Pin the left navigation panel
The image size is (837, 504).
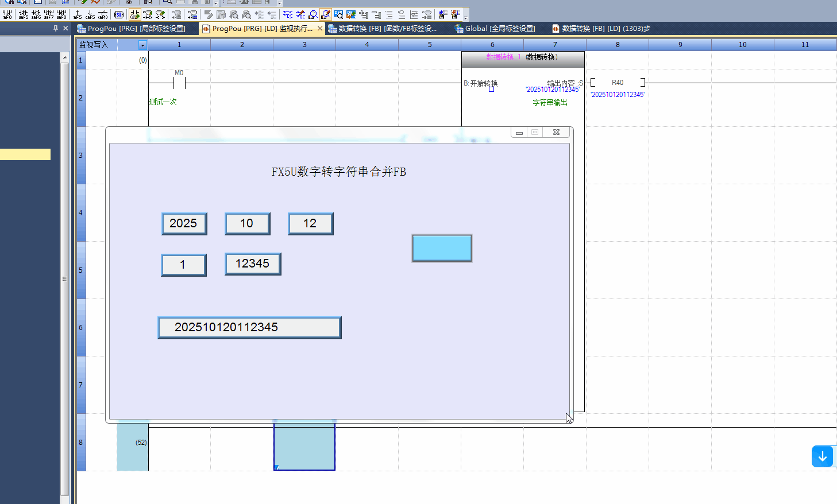pos(56,28)
